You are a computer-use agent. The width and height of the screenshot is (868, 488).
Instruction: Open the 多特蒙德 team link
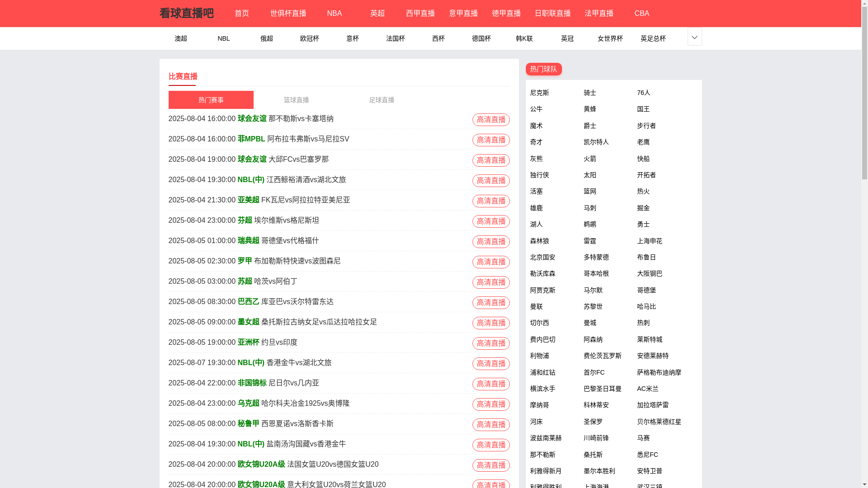pos(596,257)
